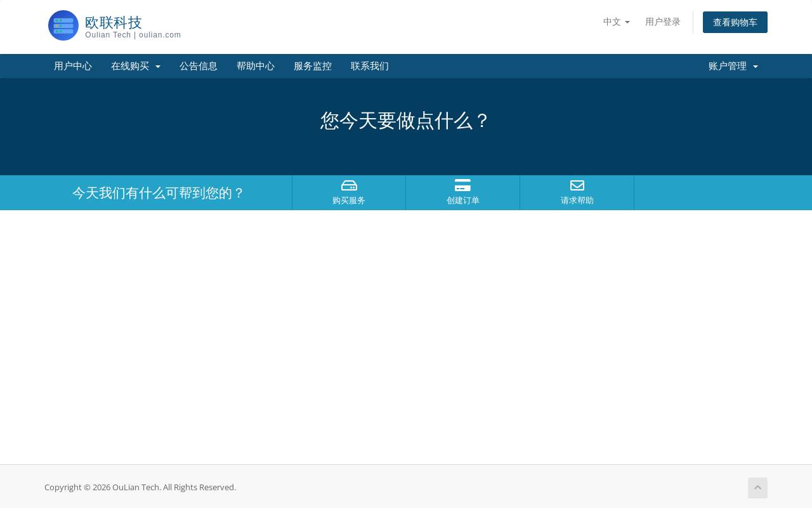The width and height of the screenshot is (812, 508).
Task: Click the envelope icon for 请求帮助
Action: tap(577, 185)
